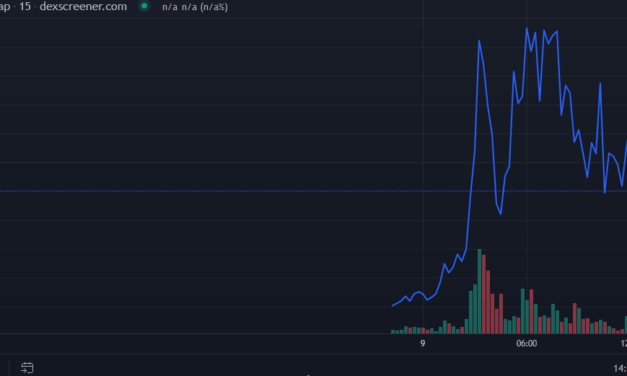Image resolution: width=627 pixels, height=376 pixels.
Task: Click the green market status dot
Action: pyautogui.click(x=144, y=6)
